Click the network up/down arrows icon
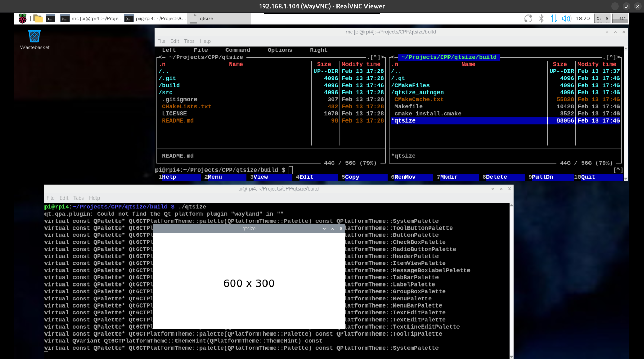 coord(553,19)
